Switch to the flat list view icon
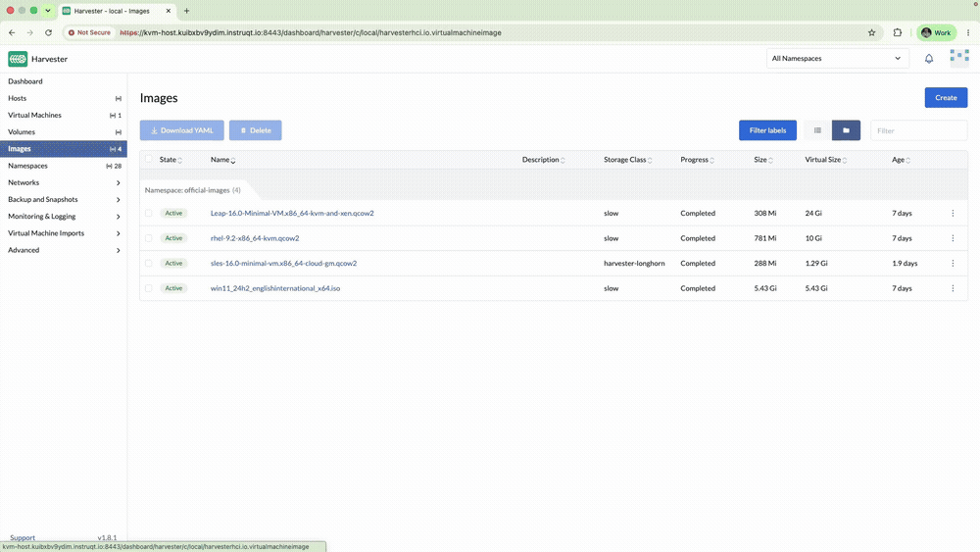 click(x=817, y=130)
